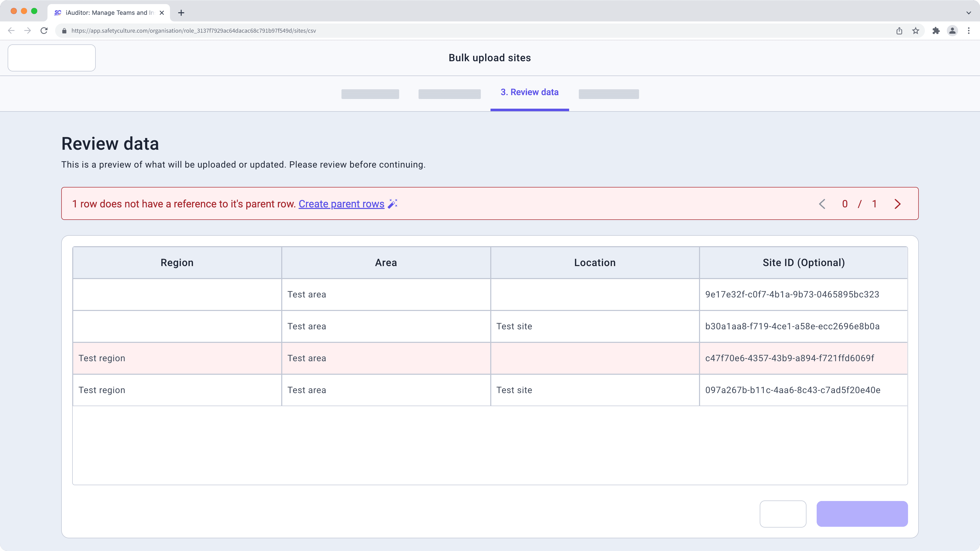Bookmark this page with star icon
Image resolution: width=980 pixels, height=551 pixels.
coord(916,31)
